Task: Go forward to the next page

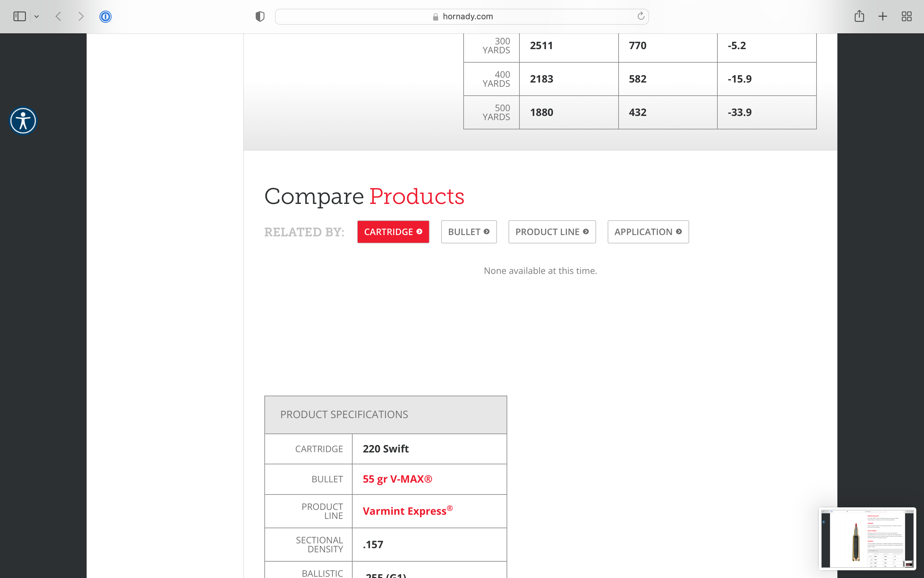Action: [x=81, y=16]
